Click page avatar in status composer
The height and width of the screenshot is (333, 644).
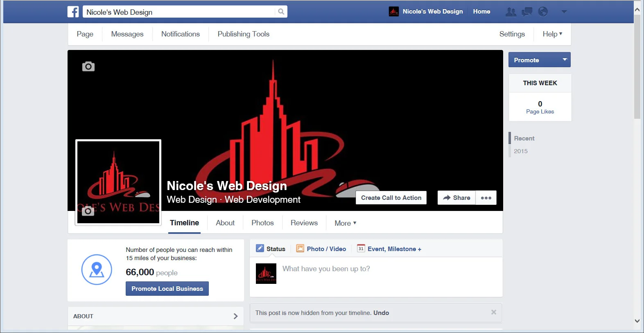coord(266,274)
